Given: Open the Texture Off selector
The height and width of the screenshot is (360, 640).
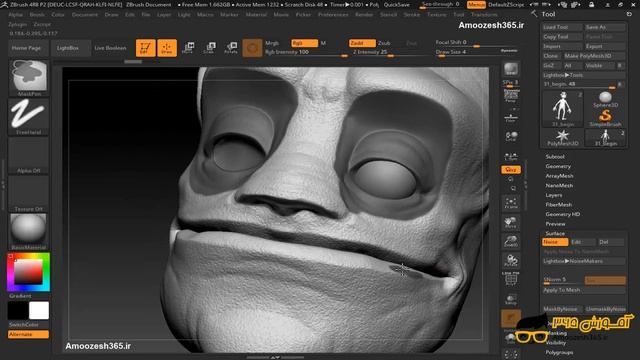Looking at the screenshot, I should tap(29, 193).
